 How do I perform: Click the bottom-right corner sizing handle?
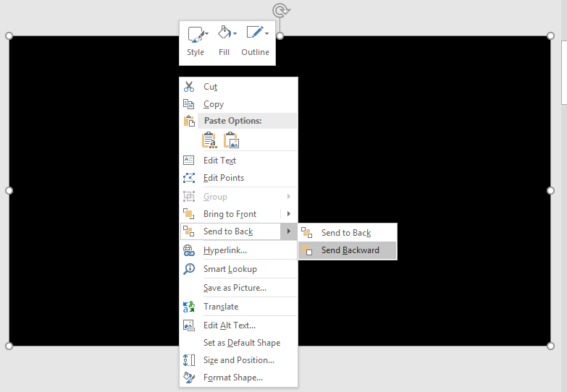(x=550, y=346)
